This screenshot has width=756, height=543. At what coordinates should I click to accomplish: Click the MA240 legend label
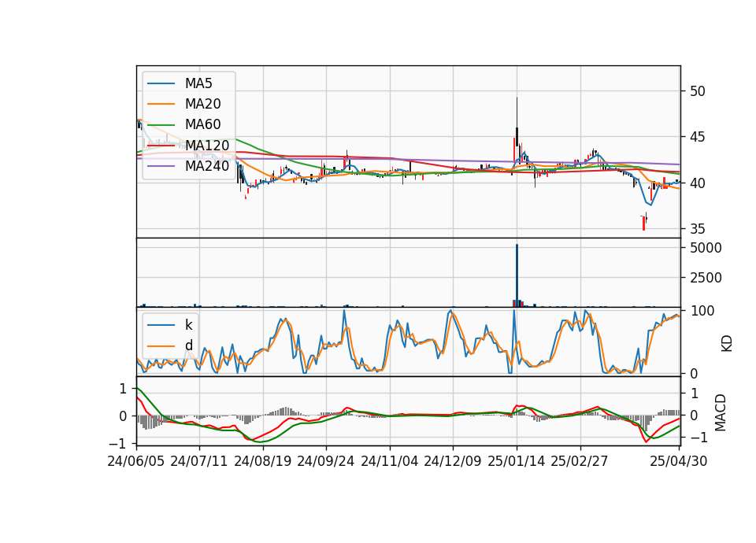point(207,166)
